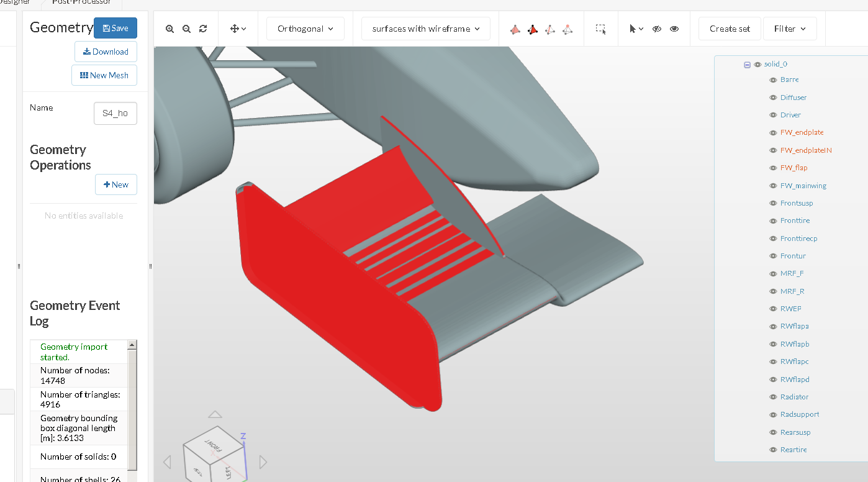The height and width of the screenshot is (482, 868).
Task: Collapse the solid_0 tree node
Action: (x=747, y=65)
